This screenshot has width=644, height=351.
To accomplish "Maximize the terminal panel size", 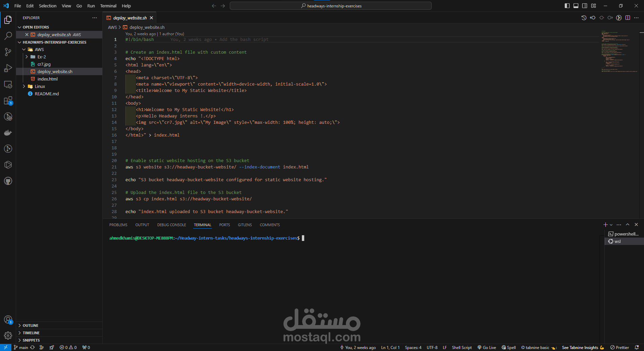I will (628, 225).
